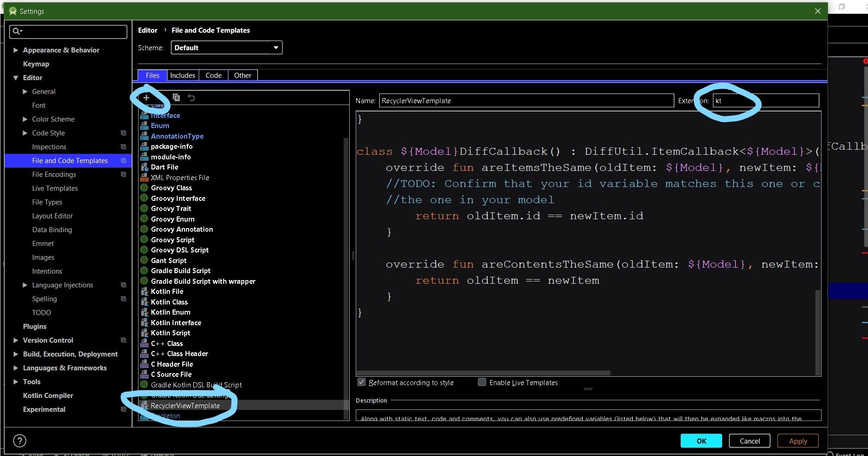Screen dimensions: 868x456
Task: Select Kotlin Interface template entry
Action: [176, 323]
